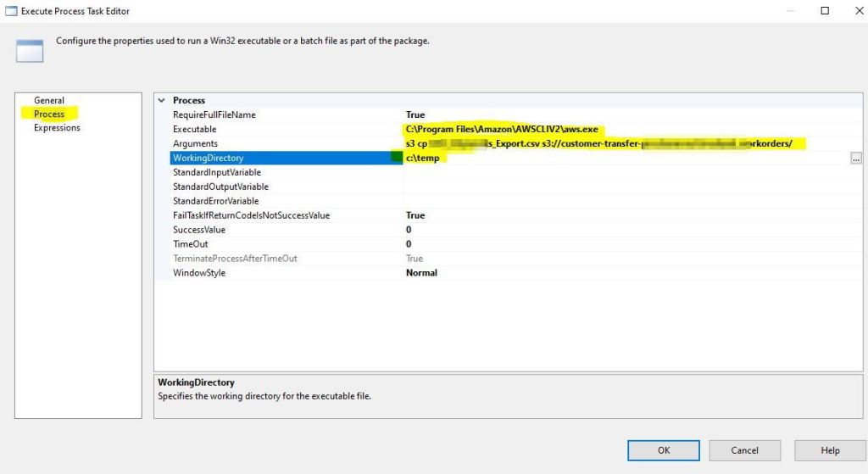Click the Execute Process Task Editor title icon
The height and width of the screenshot is (474, 868).
point(12,11)
